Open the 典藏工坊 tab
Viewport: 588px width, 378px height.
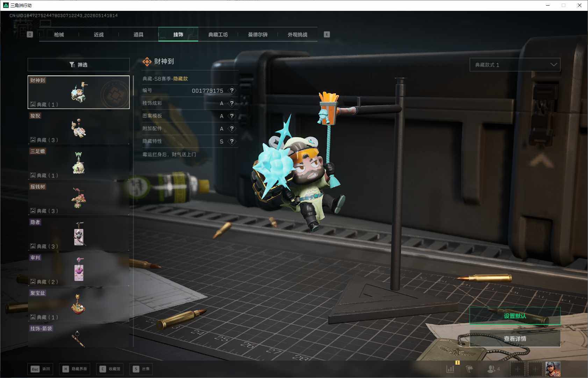click(218, 35)
